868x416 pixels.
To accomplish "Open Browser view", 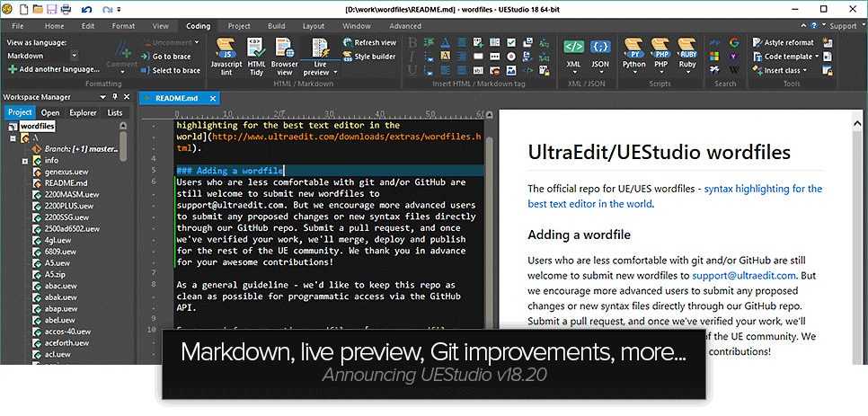I will click(x=285, y=56).
